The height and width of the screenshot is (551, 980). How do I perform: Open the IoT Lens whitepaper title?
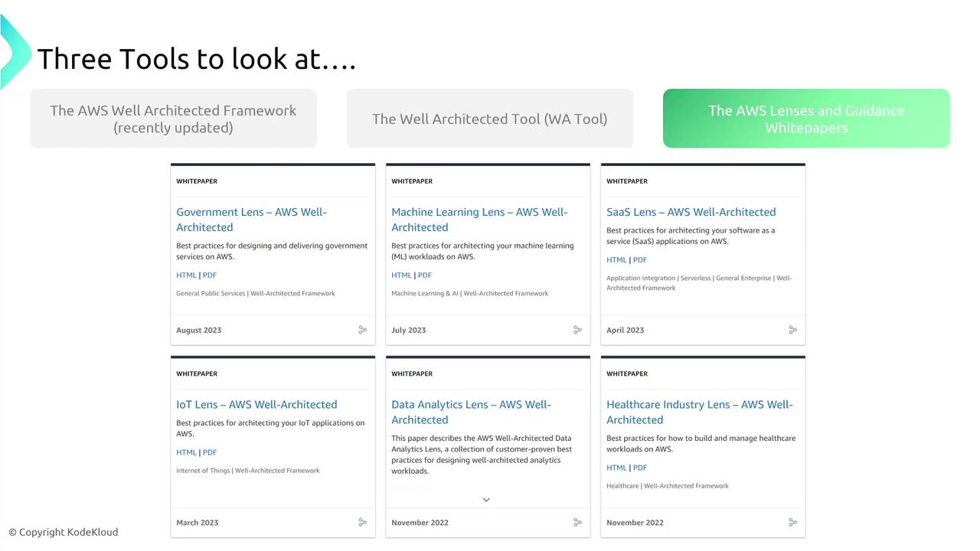tap(256, 405)
